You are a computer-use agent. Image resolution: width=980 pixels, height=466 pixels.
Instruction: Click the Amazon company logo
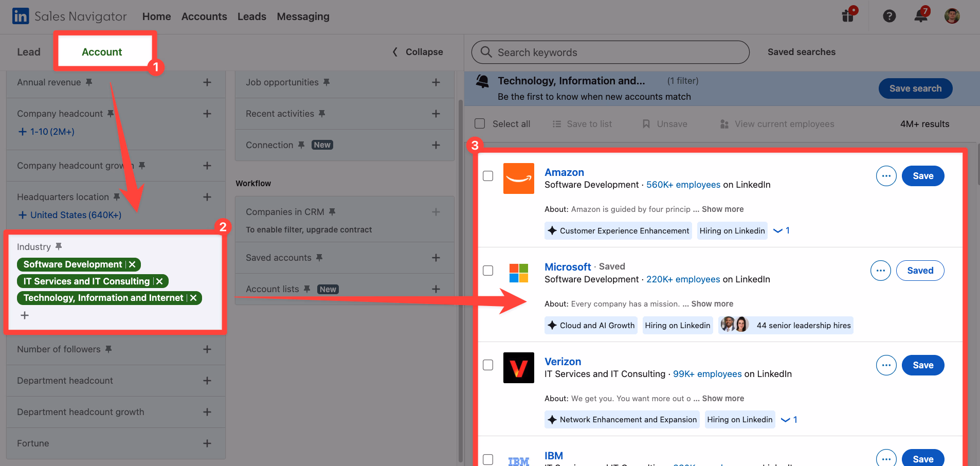pos(519,178)
